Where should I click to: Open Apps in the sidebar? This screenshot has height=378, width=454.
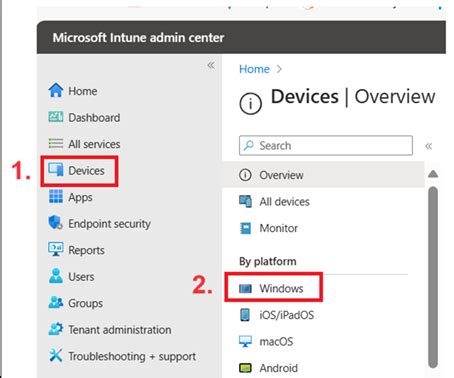[x=80, y=197]
